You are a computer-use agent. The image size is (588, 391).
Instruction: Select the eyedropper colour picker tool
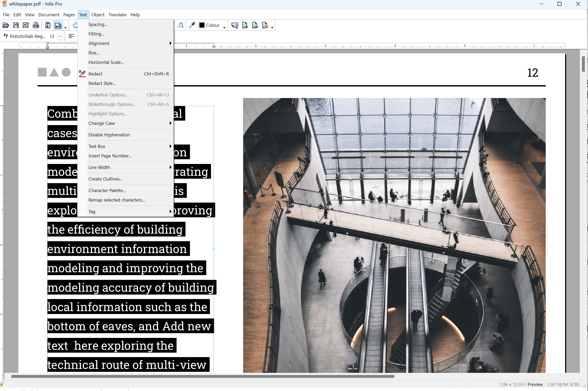tap(192, 25)
